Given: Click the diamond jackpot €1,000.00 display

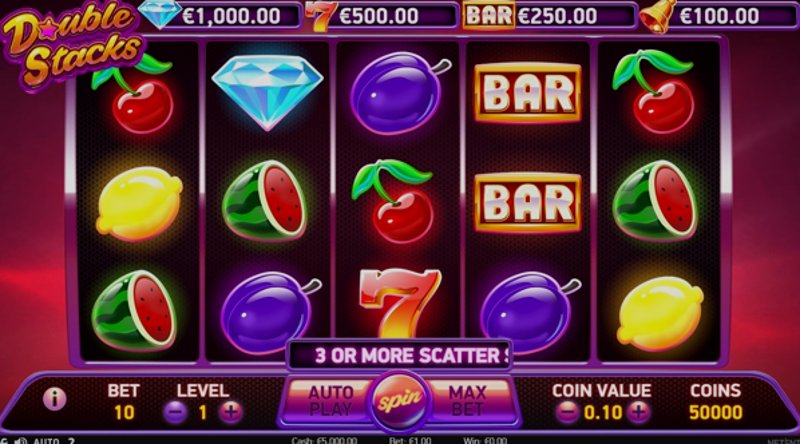Looking at the screenshot, I should [219, 15].
